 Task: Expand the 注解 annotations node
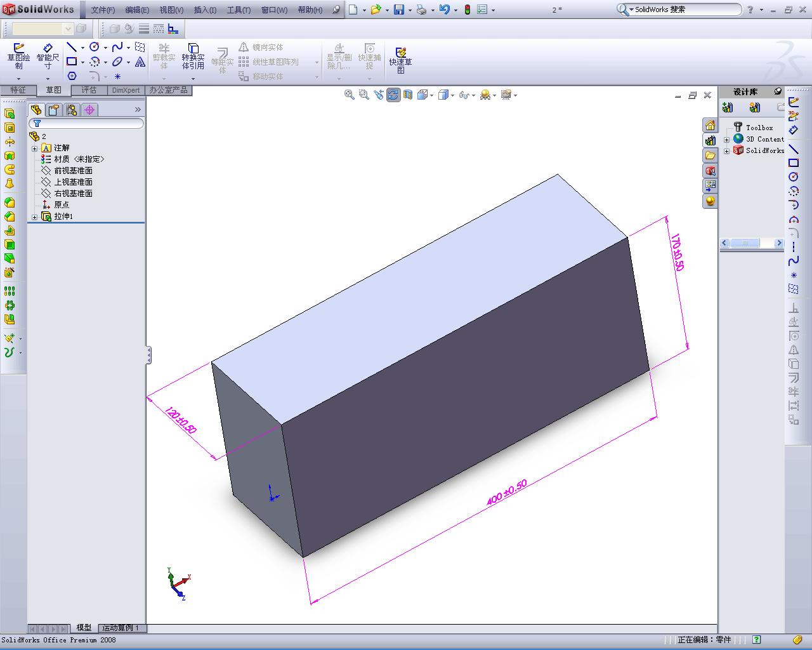[x=35, y=148]
